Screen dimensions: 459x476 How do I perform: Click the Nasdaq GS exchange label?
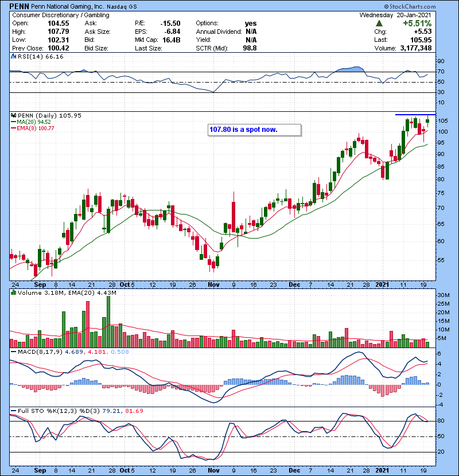click(122, 6)
